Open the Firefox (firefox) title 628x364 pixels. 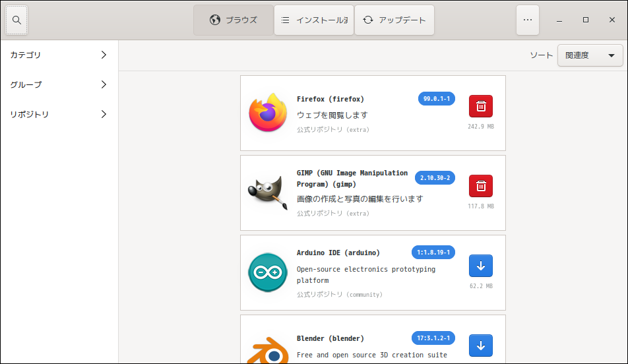[x=330, y=99]
